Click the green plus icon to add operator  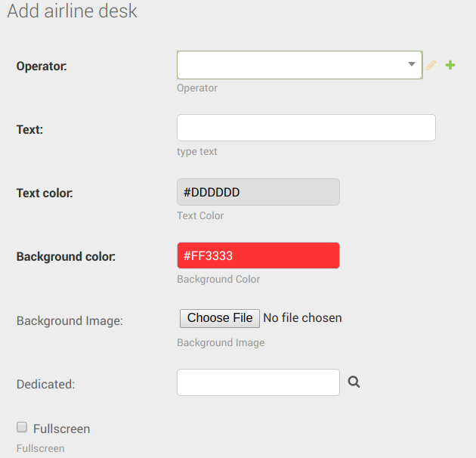pyautogui.click(x=450, y=66)
